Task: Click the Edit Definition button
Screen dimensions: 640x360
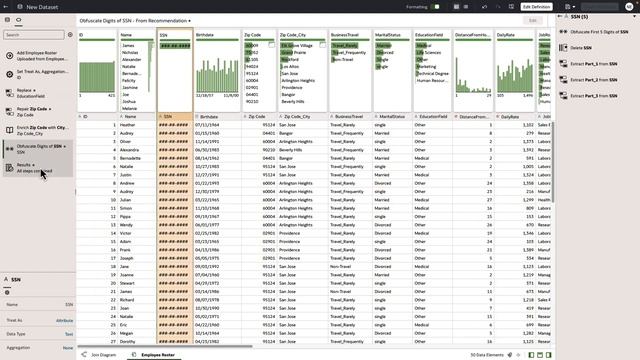Action: pyautogui.click(x=536, y=7)
